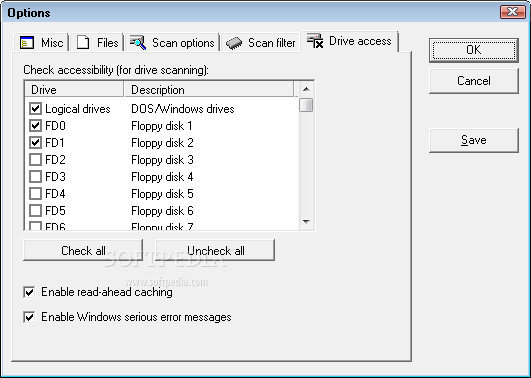Enable the FD2 drive checkbox

(36, 160)
